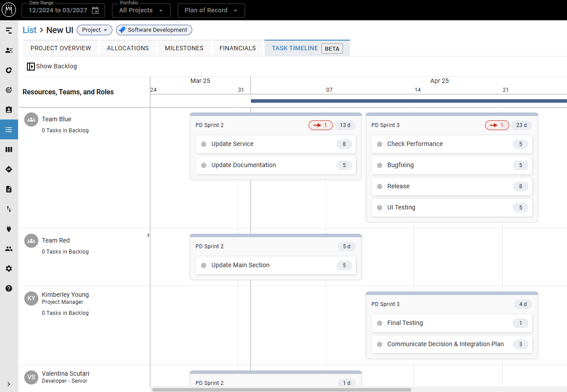Image resolution: width=567 pixels, height=392 pixels.
Task: Open the help question mark icon
Action: pyautogui.click(x=9, y=288)
